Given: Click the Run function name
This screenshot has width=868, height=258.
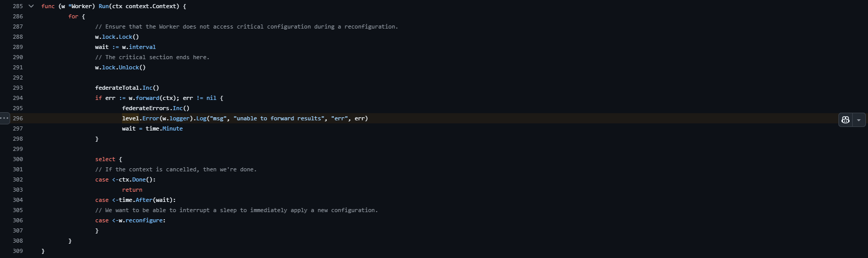Looking at the screenshot, I should click(104, 6).
